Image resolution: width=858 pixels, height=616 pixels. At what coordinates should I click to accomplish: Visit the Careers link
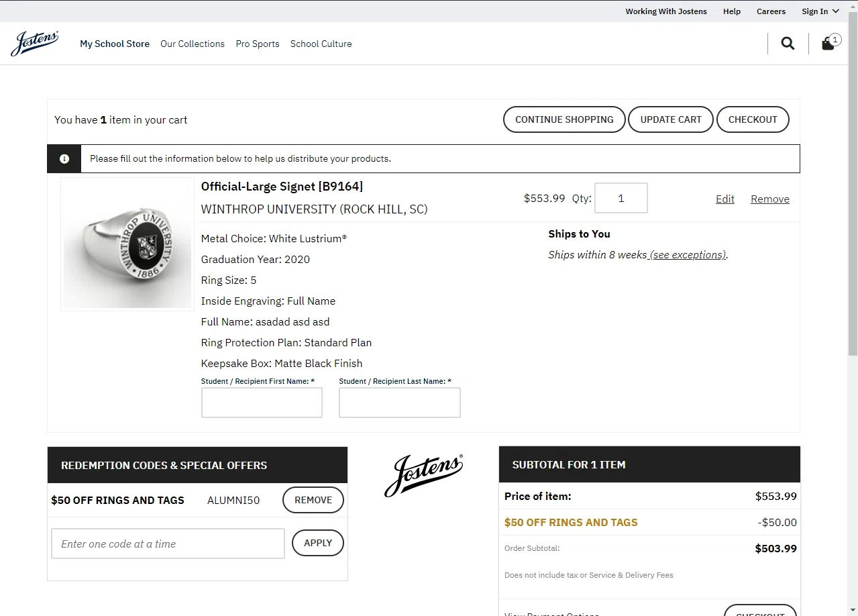771,11
